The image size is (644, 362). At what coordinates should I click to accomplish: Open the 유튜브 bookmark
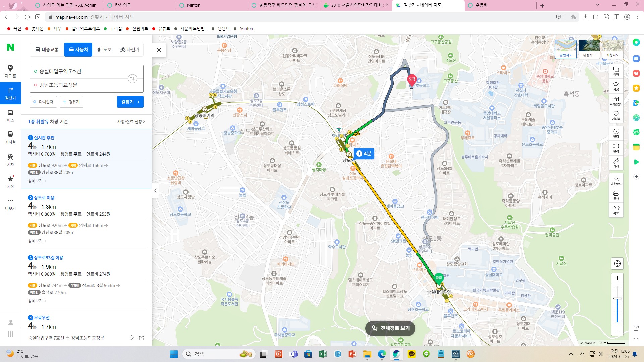pyautogui.click(x=161, y=28)
